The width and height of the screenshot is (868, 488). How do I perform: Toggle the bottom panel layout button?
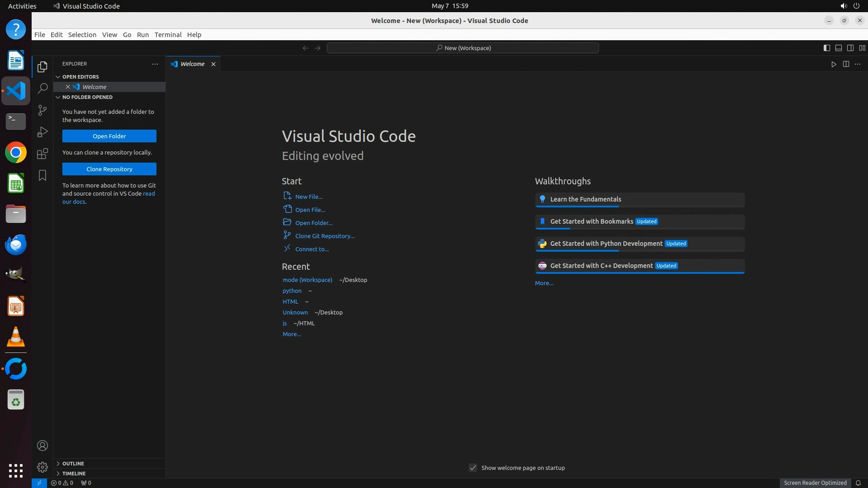click(x=838, y=48)
